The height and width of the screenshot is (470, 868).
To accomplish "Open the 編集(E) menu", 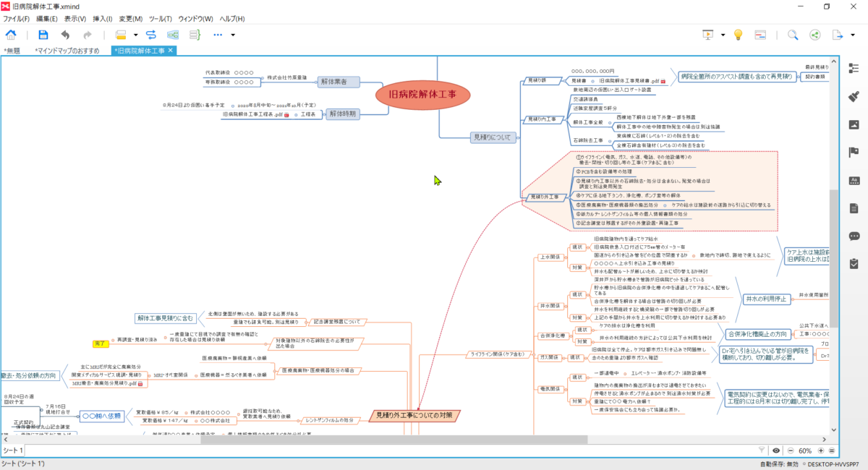I will 47,18.
